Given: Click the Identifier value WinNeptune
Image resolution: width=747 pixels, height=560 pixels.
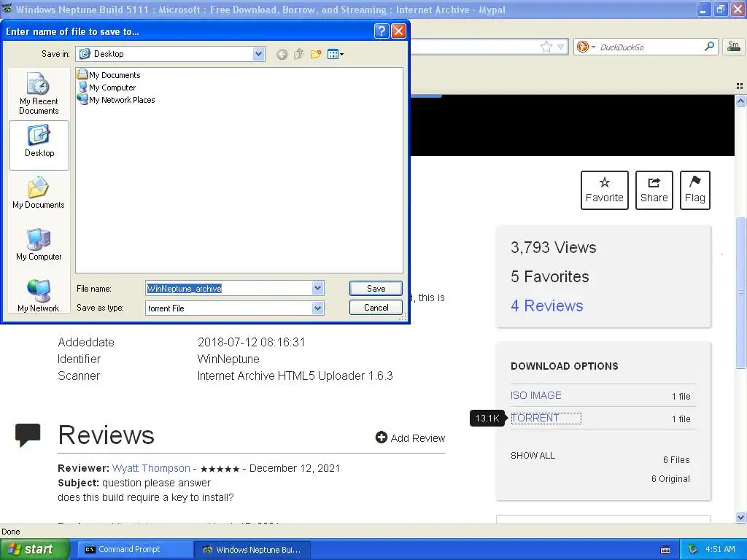Looking at the screenshot, I should [x=228, y=359].
